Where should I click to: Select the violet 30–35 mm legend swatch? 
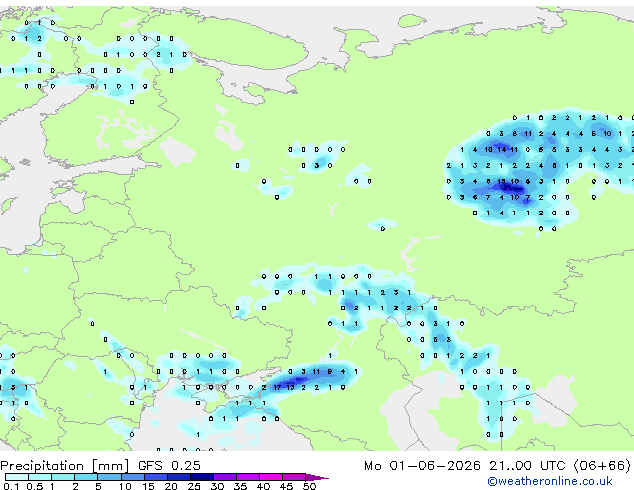225,477
